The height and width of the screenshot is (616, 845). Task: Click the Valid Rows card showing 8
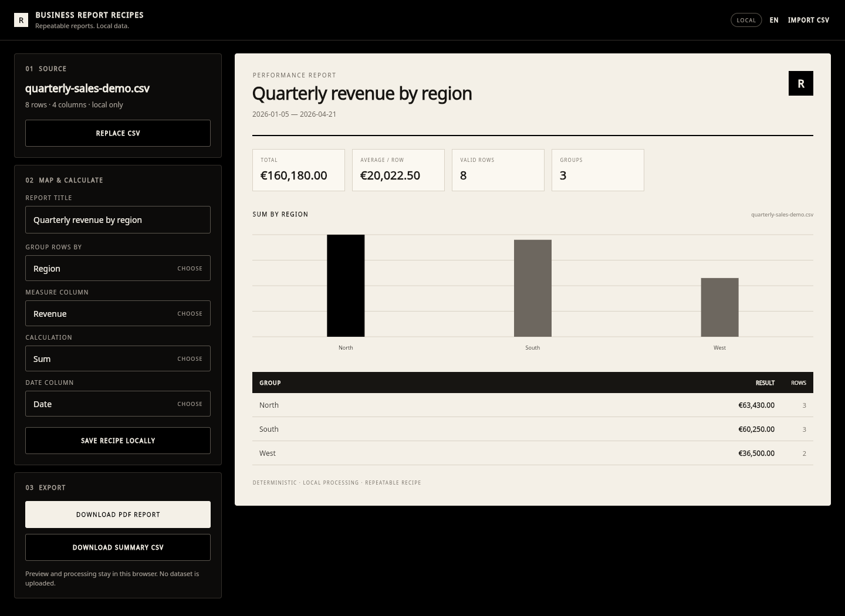coord(498,170)
